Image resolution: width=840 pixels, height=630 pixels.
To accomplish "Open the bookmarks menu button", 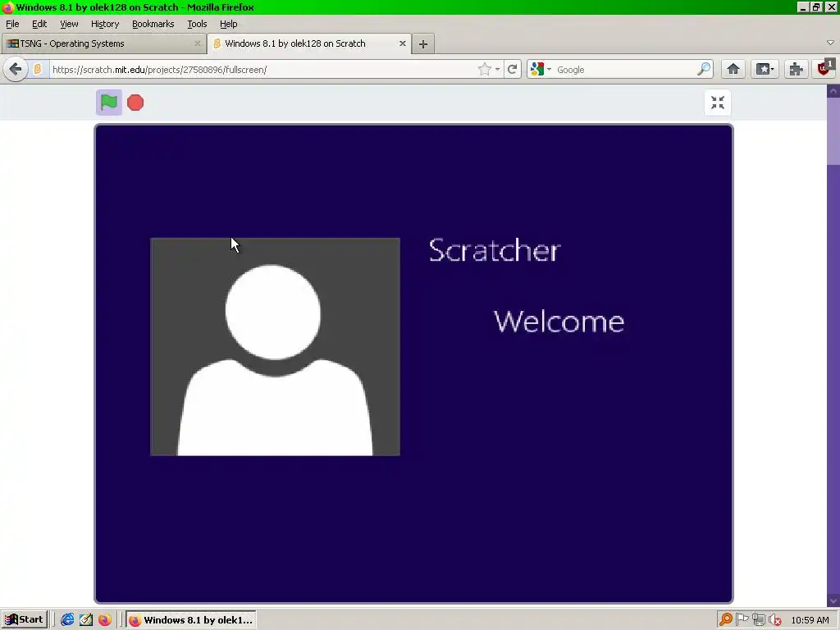I will [x=765, y=69].
